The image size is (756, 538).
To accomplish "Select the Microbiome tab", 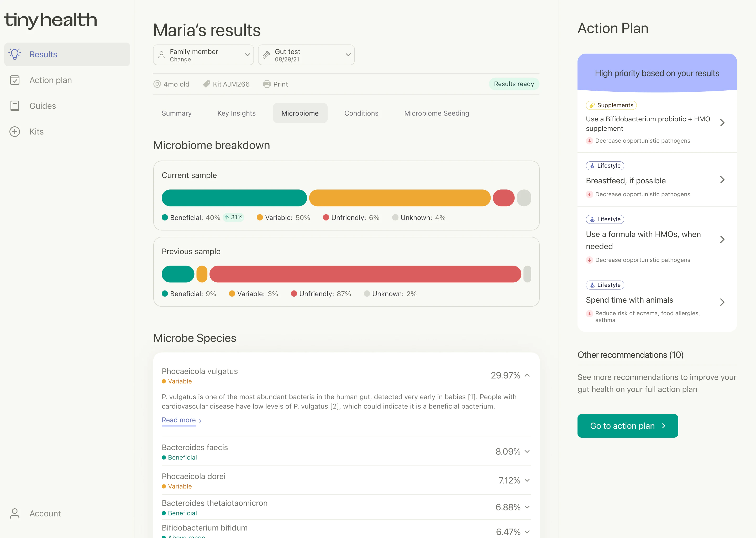I will (x=300, y=113).
